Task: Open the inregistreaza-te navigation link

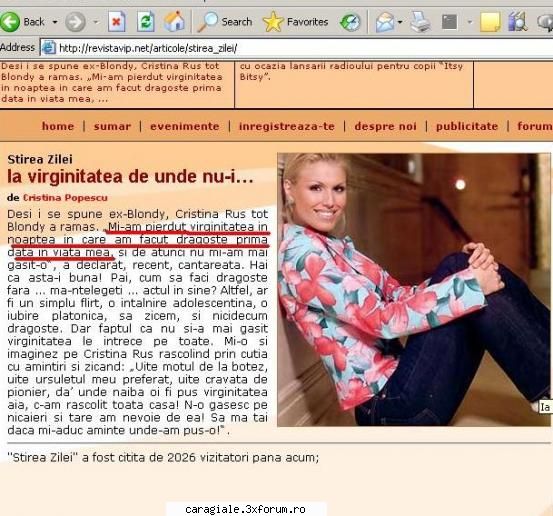Action: [x=287, y=126]
